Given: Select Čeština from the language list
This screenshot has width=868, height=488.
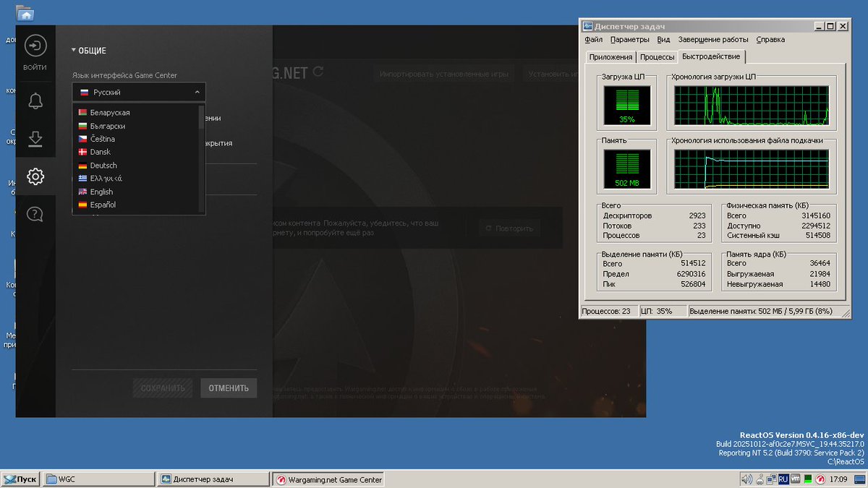Looking at the screenshot, I should tap(136, 139).
